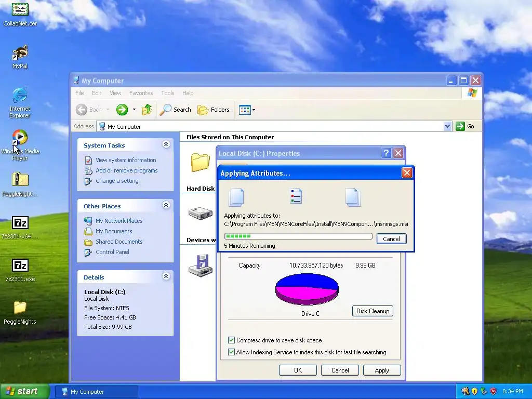Select the hard disk drive icon

[x=200, y=214]
